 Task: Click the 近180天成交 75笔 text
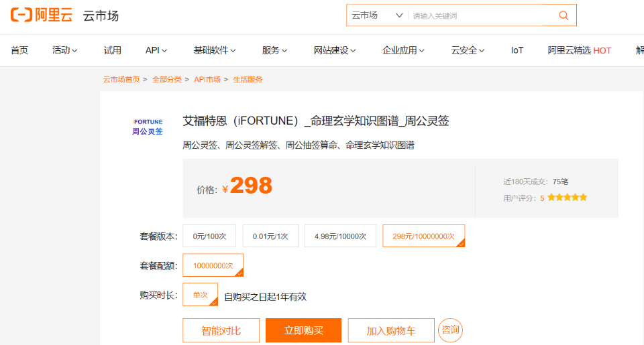[535, 182]
